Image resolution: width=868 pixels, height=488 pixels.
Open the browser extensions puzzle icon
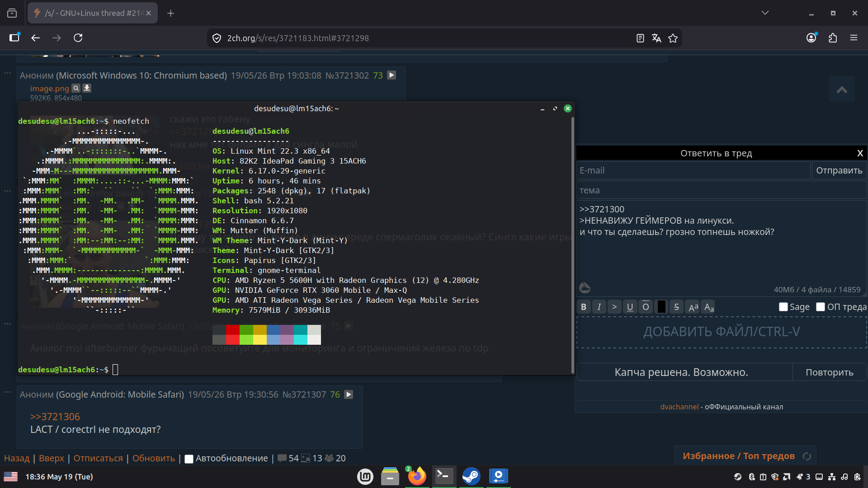833,38
